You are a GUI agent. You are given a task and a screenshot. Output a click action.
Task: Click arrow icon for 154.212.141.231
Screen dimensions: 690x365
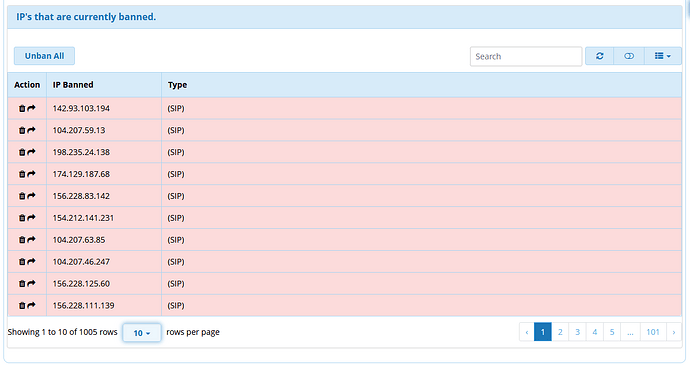point(31,218)
